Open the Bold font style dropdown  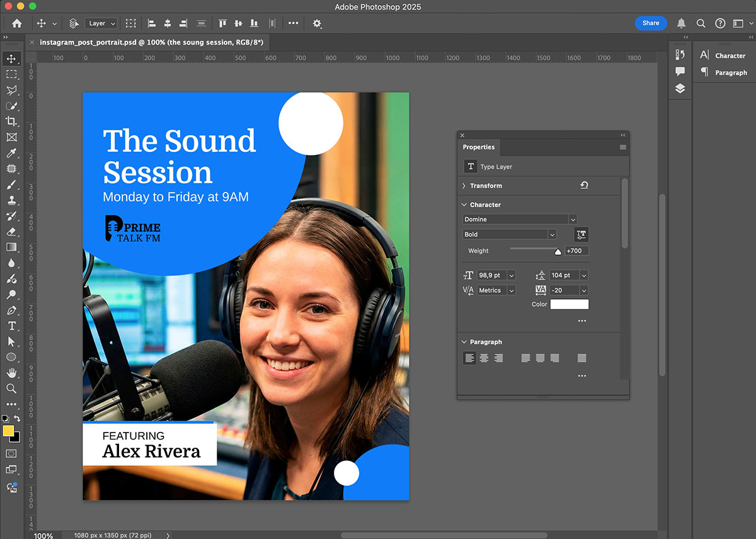552,234
